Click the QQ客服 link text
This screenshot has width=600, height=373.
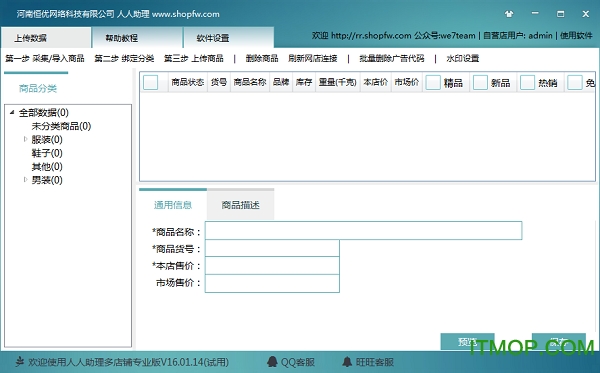pos(298,362)
